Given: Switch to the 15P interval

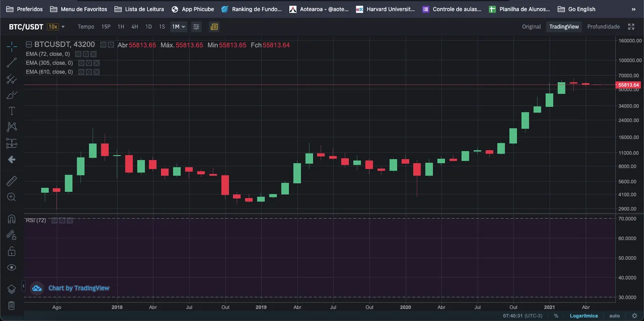Looking at the screenshot, I should tap(106, 27).
